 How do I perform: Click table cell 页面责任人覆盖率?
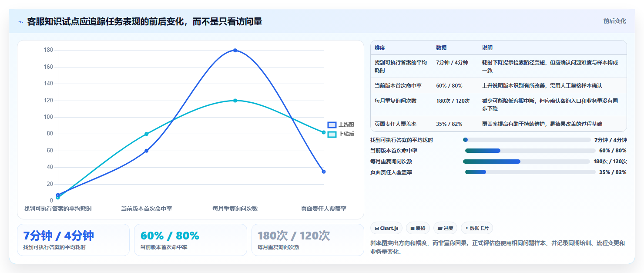(x=396, y=124)
